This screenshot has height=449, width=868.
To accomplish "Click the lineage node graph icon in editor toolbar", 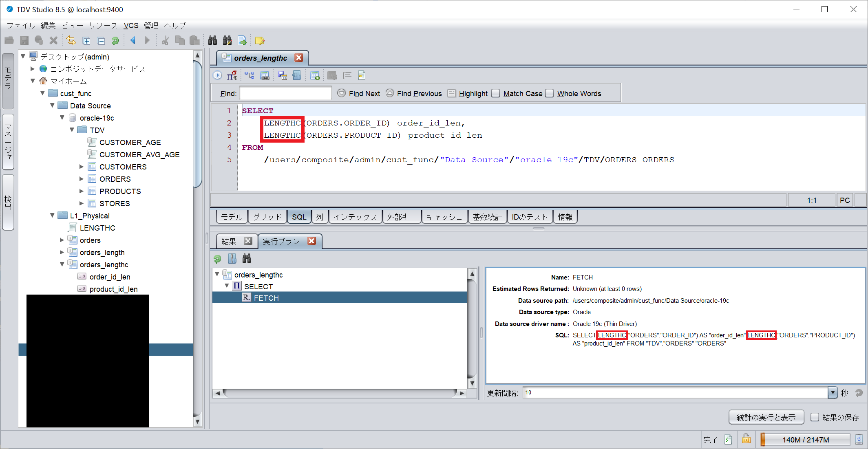I will click(x=250, y=75).
